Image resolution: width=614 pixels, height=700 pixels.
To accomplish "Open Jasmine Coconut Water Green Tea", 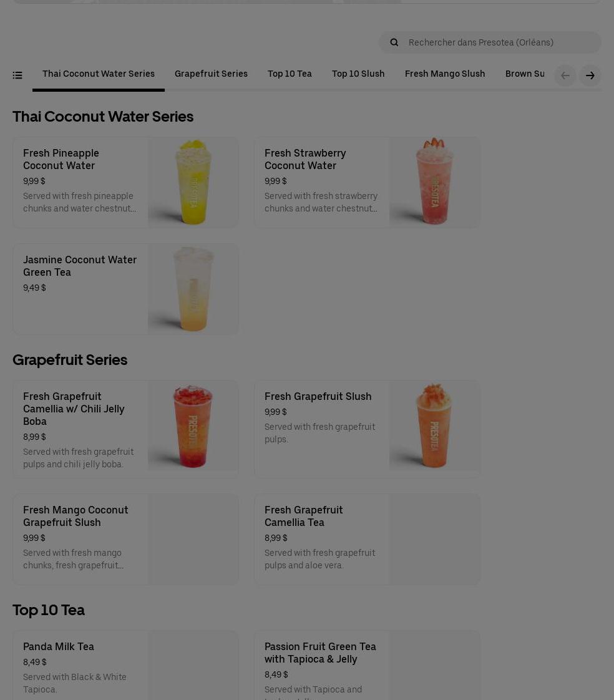I will click(125, 289).
